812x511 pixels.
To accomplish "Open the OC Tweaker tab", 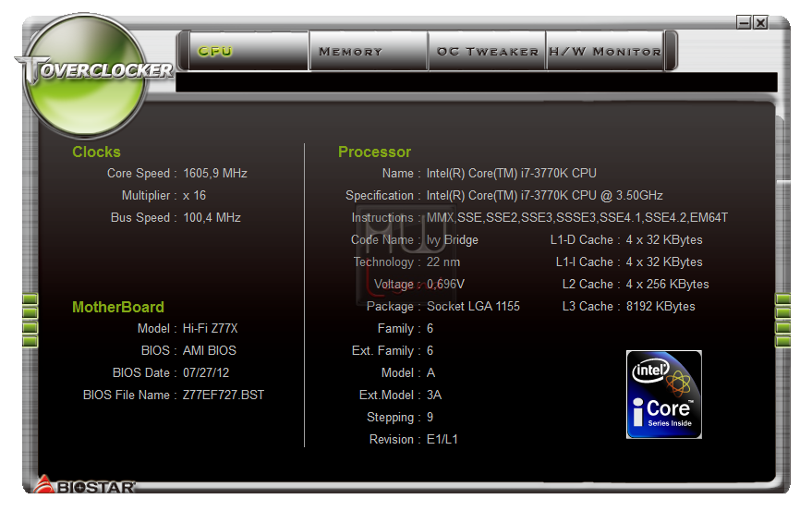I will tap(488, 51).
